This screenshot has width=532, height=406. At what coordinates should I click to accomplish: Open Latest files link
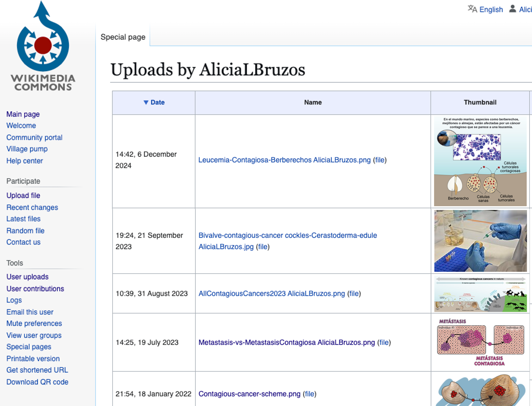click(23, 219)
